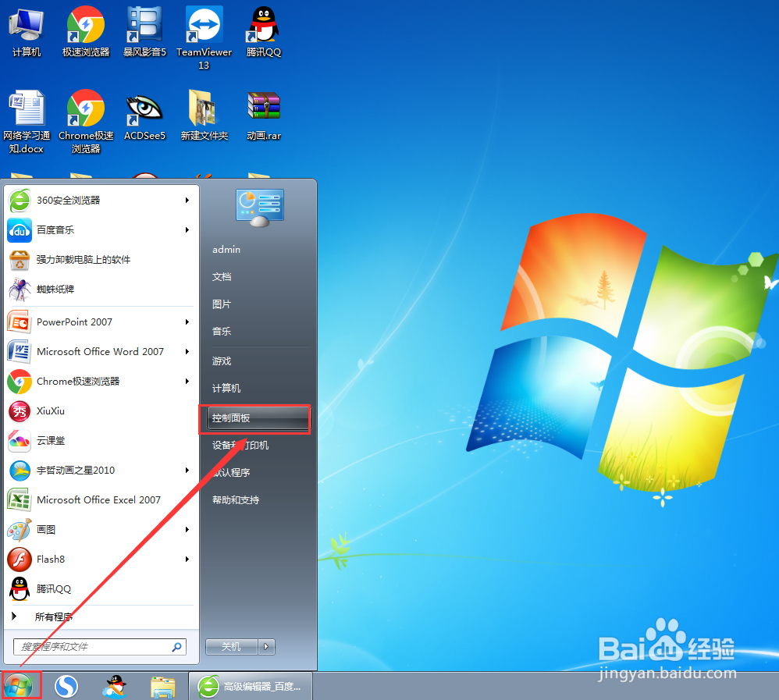779x700 pixels.
Task: Launch 百度音乐 from Start menu
Action: coord(99,230)
